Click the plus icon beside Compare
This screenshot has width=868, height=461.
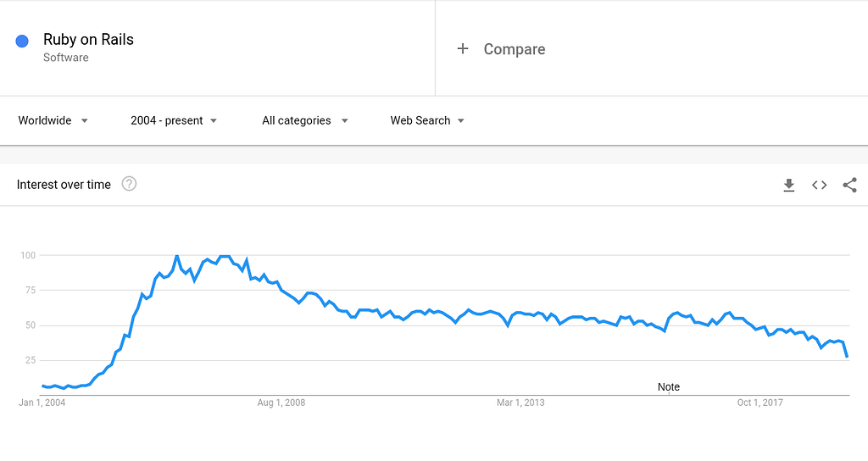463,48
